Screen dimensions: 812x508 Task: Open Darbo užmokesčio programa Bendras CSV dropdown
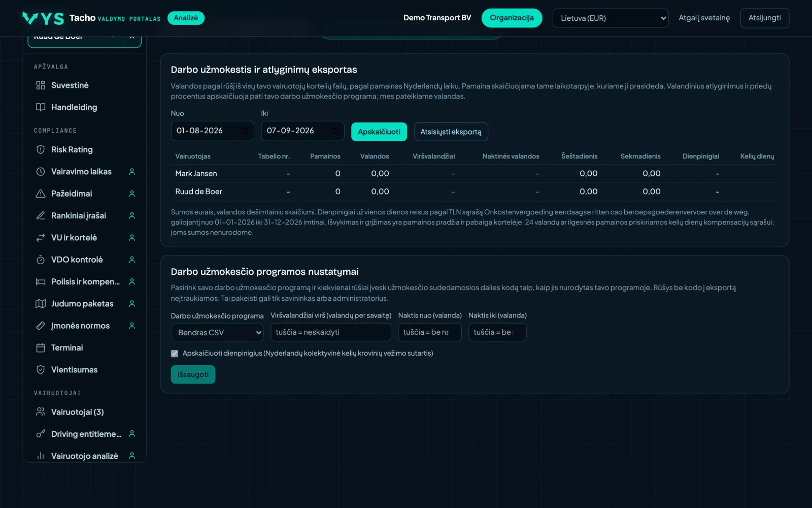217,332
